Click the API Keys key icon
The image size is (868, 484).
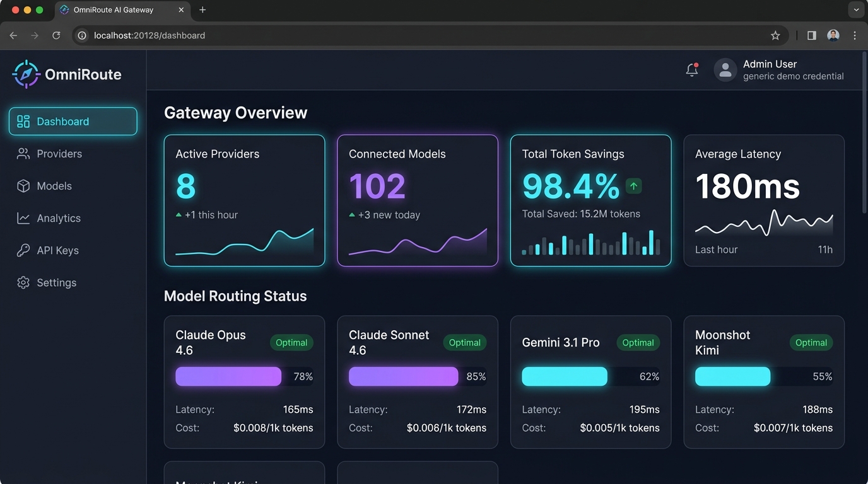click(x=23, y=250)
